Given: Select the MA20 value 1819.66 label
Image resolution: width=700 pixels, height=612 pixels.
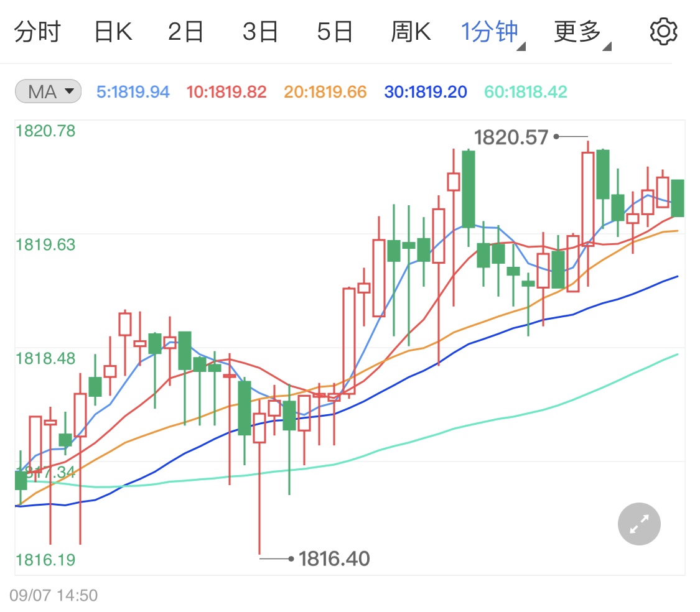Looking at the screenshot, I should (x=325, y=92).
